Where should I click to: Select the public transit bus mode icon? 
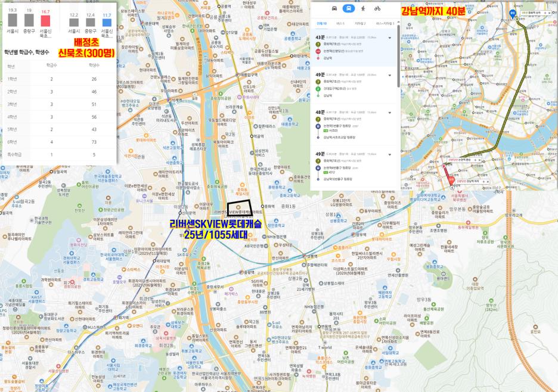coord(348,8)
